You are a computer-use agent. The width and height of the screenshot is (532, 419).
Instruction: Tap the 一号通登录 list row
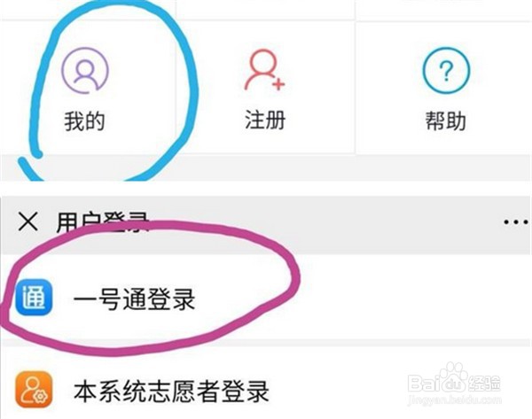(x=266, y=298)
